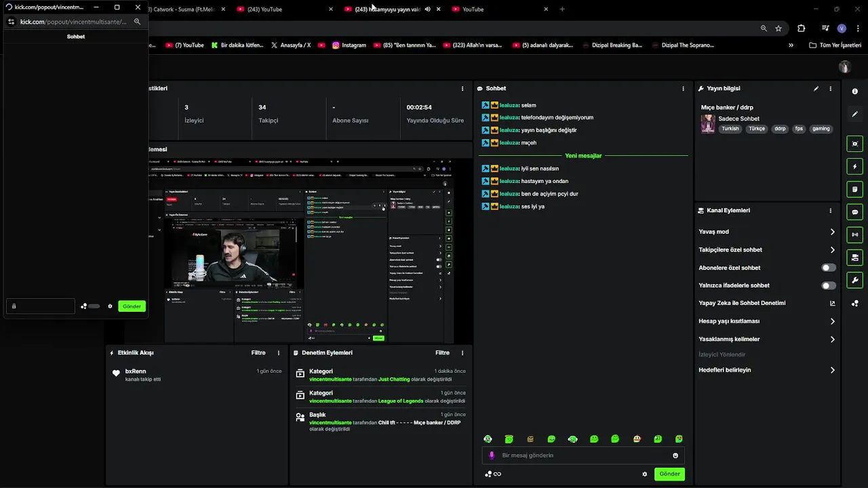Insert the white face emote with red hat
This screenshot has width=868, height=488.
(637, 439)
